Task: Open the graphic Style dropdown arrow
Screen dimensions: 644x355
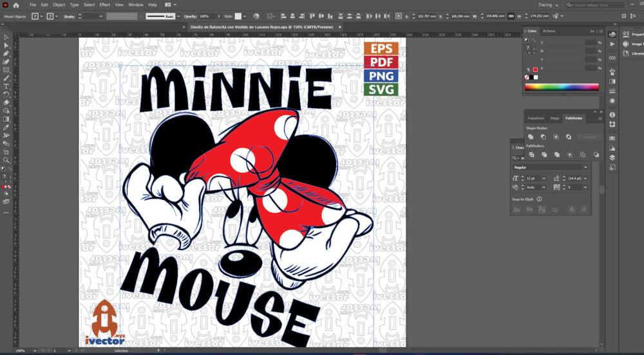Action: [244, 16]
